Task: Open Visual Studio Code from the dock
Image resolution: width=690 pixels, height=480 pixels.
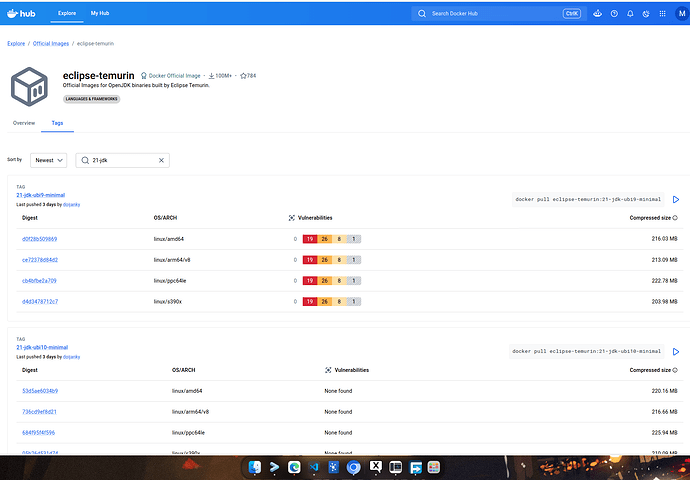Action: click(x=314, y=467)
